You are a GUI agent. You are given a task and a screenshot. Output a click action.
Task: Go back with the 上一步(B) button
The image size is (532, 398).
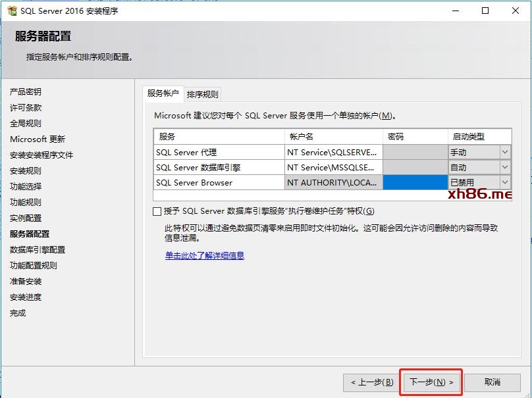(x=372, y=382)
